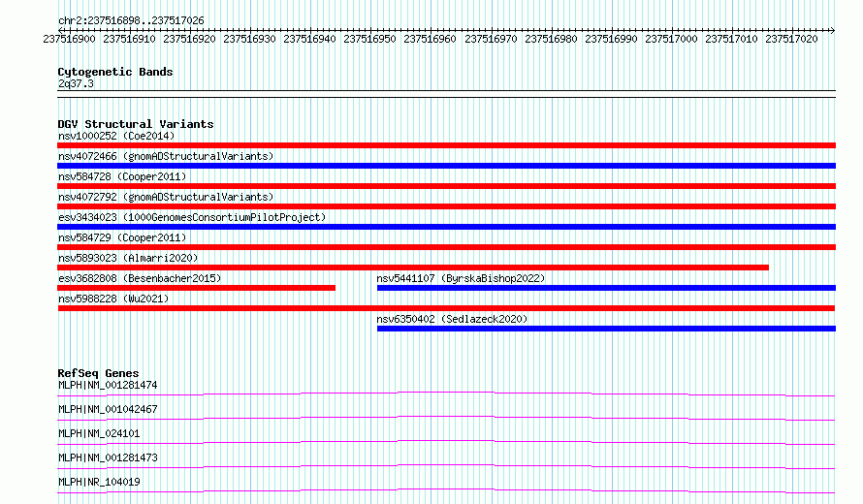Screen dimensions: 863x504
Task: Select the red bar under nsv584729
Action: coord(446,247)
